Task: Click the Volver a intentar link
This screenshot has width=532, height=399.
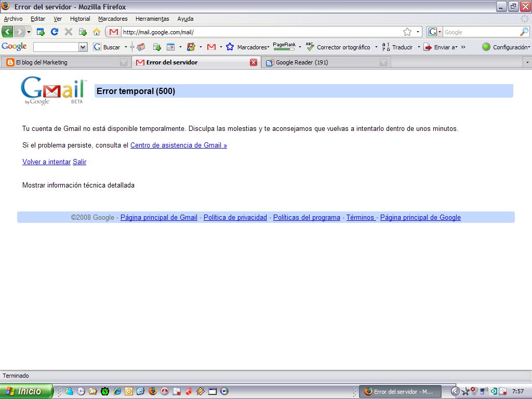Action: (46, 162)
